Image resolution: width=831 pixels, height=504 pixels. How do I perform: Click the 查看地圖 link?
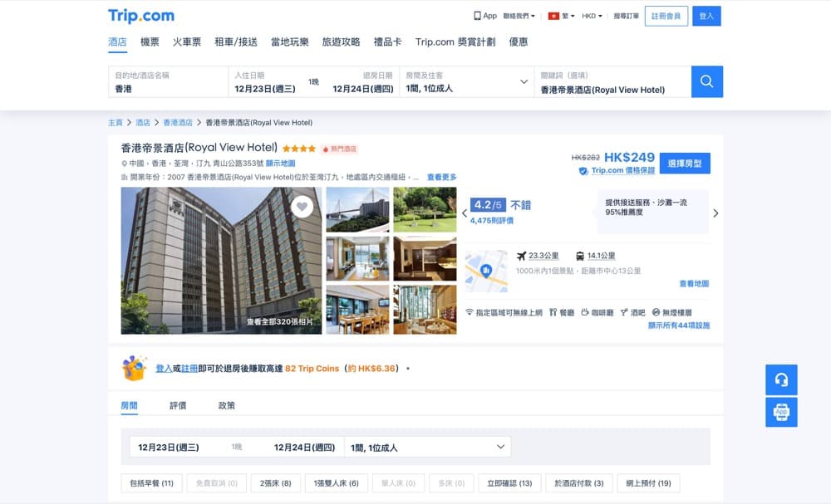694,284
